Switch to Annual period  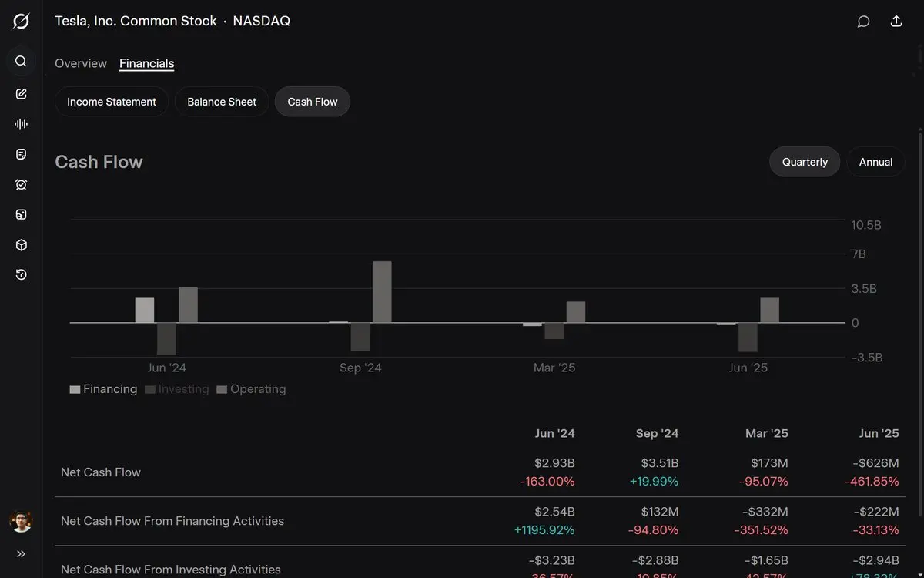[x=876, y=162]
